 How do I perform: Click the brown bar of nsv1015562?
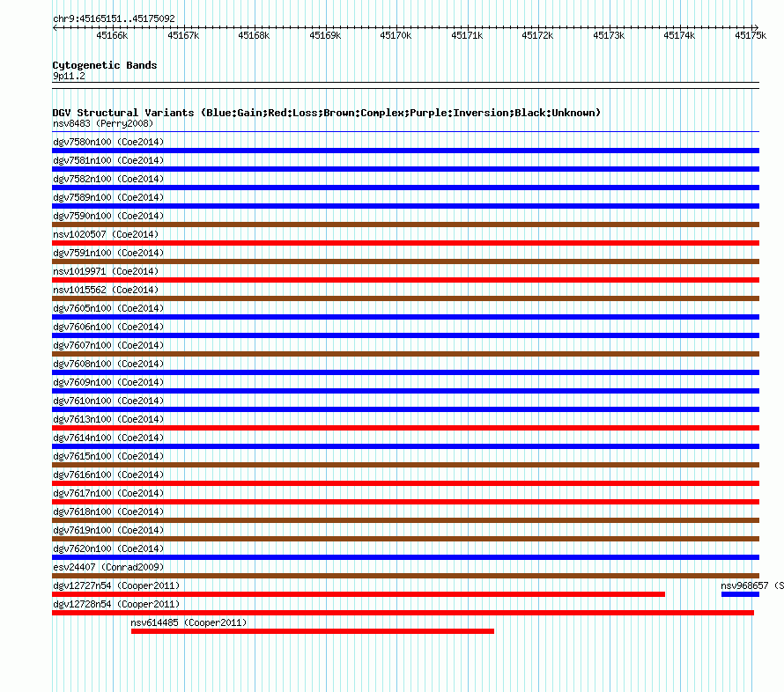405,298
